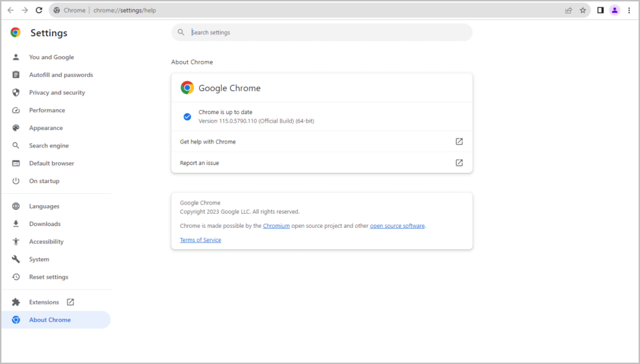Screen dimensions: 640x364
Task: Click the 'Chrome is up to date' text
Action: [x=225, y=112]
